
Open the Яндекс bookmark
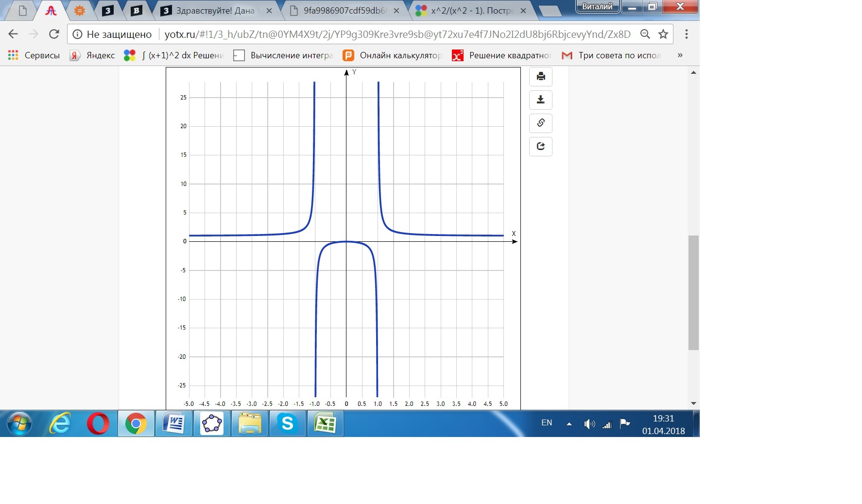point(93,55)
